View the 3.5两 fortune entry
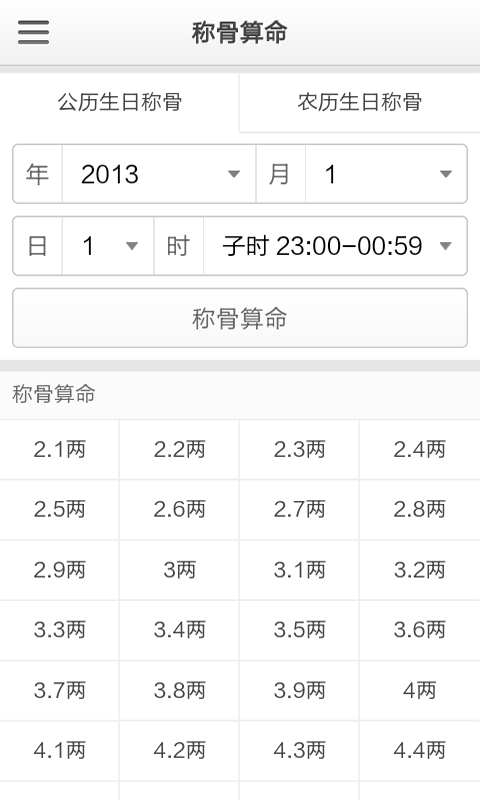The image size is (480, 800). 299,630
